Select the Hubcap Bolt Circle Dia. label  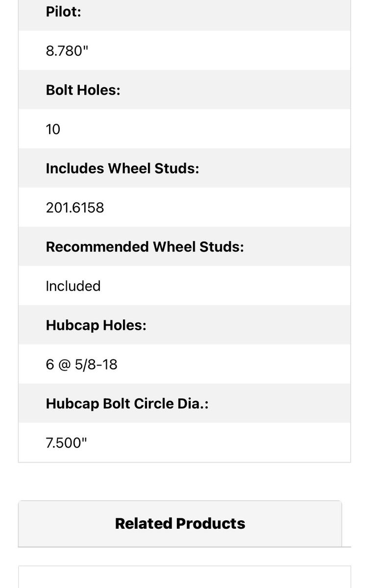(127, 404)
